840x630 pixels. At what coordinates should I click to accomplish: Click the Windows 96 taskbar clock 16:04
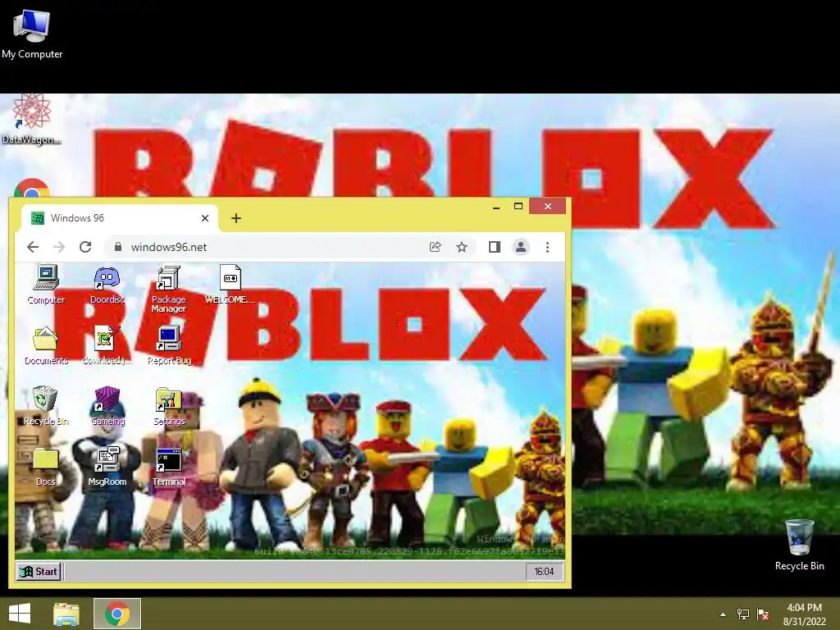pyautogui.click(x=544, y=572)
